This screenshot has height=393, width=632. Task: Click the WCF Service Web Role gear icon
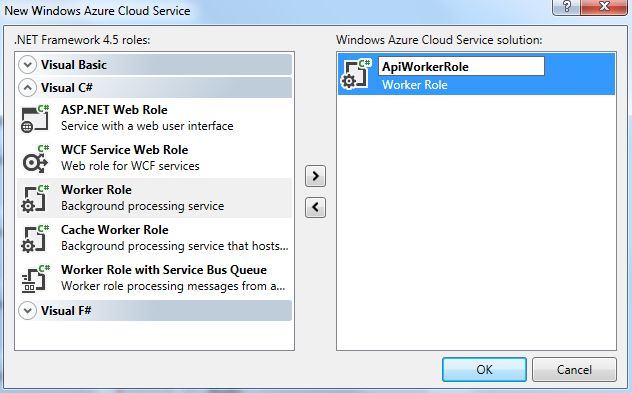point(35,158)
